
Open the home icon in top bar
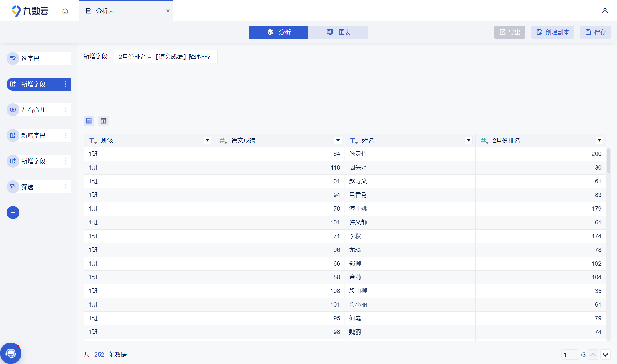(x=65, y=11)
